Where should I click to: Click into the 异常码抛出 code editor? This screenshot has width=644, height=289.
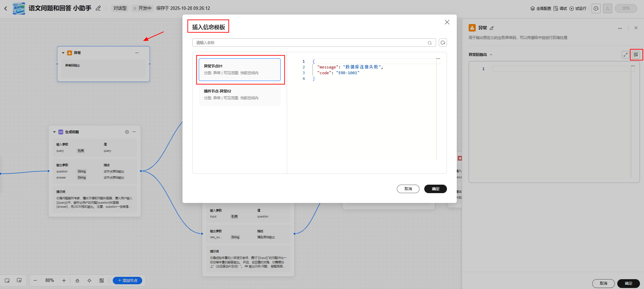(x=554, y=122)
